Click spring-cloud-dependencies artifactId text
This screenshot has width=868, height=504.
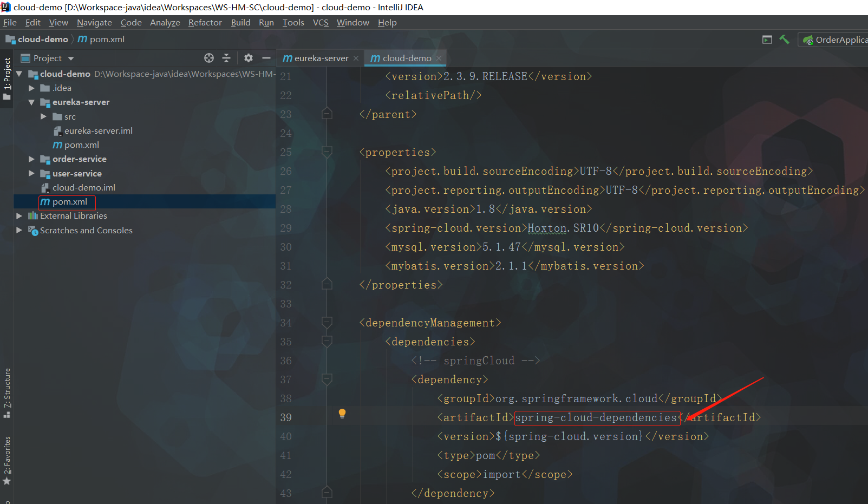click(596, 417)
